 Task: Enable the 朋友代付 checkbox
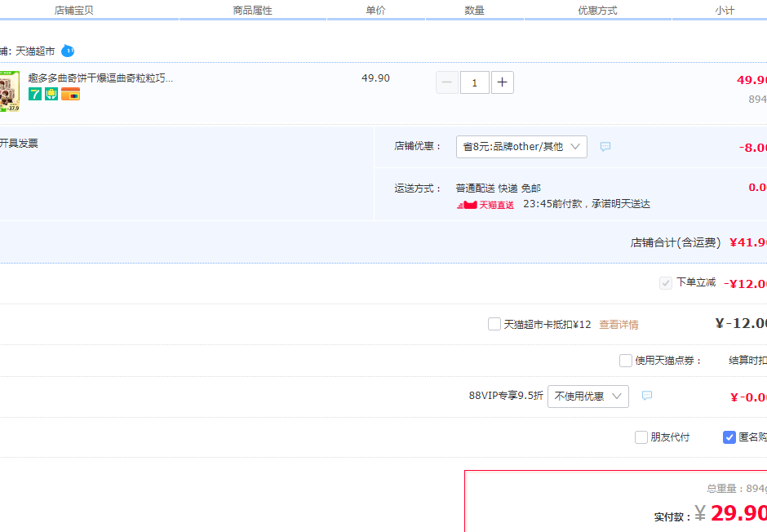641,437
